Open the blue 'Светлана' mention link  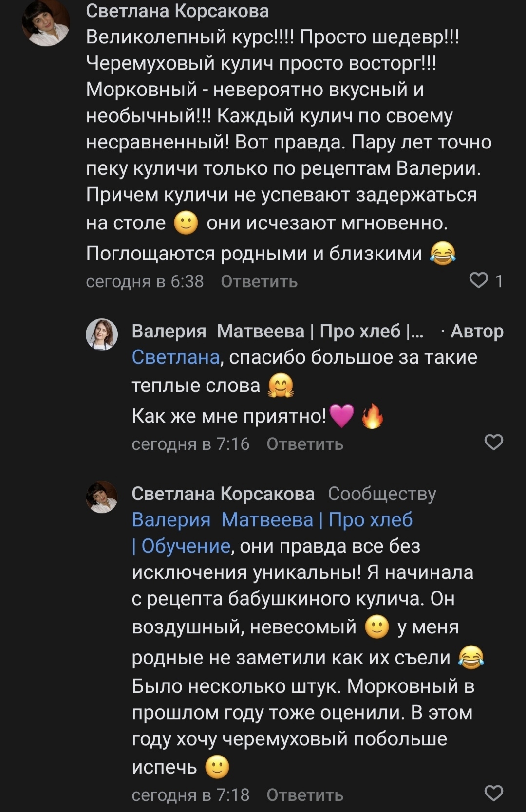point(176,357)
